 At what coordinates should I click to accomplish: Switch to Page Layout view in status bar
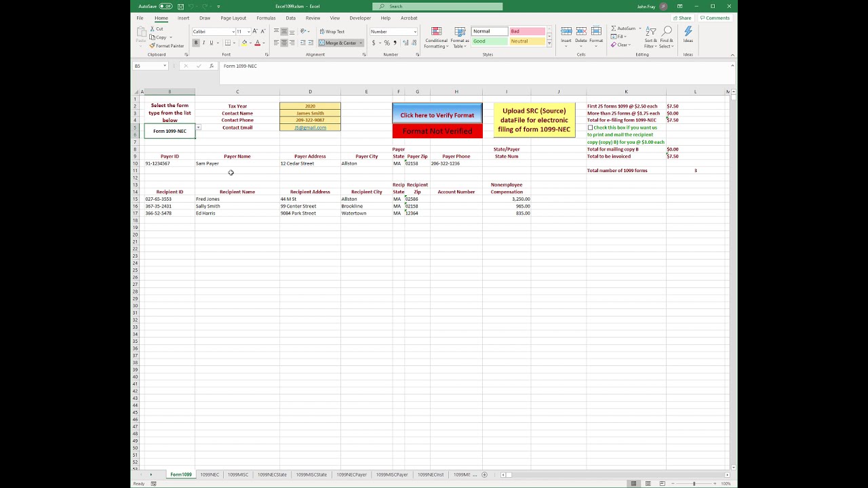pos(648,483)
